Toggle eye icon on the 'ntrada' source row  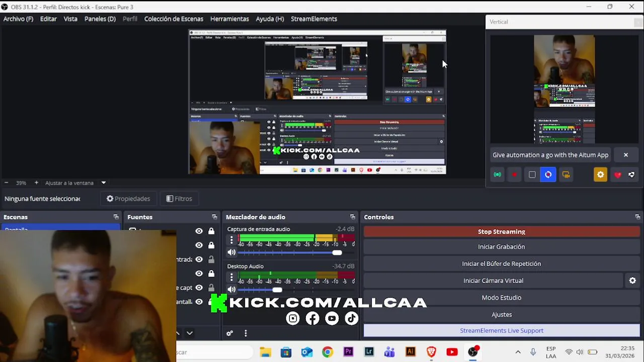tap(199, 259)
